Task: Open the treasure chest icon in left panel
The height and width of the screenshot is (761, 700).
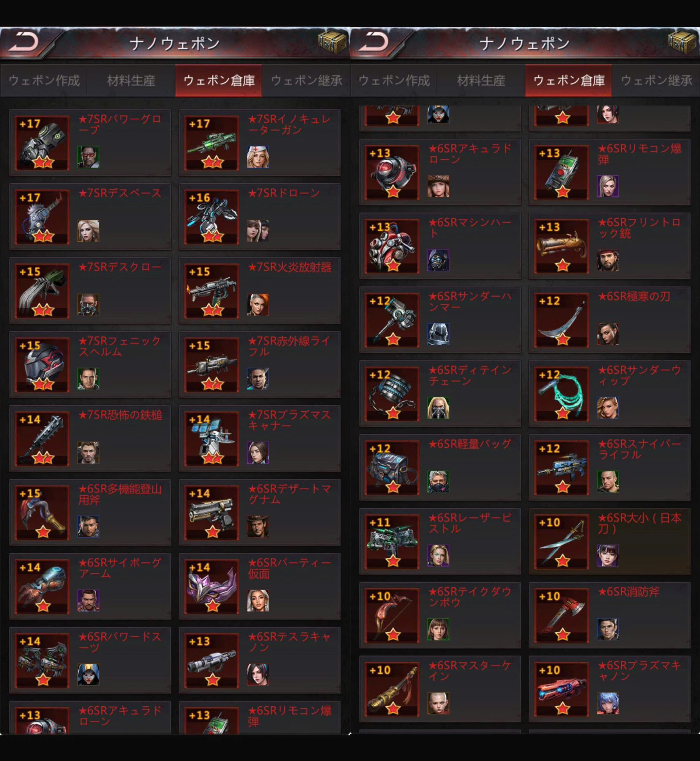Action: 332,43
